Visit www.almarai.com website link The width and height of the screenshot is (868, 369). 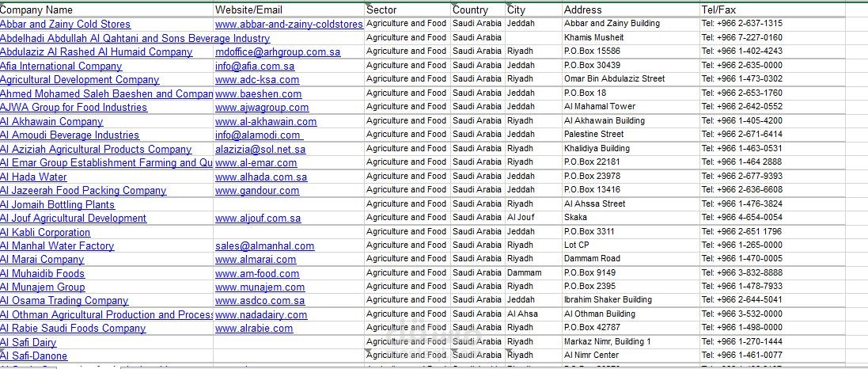[256, 259]
